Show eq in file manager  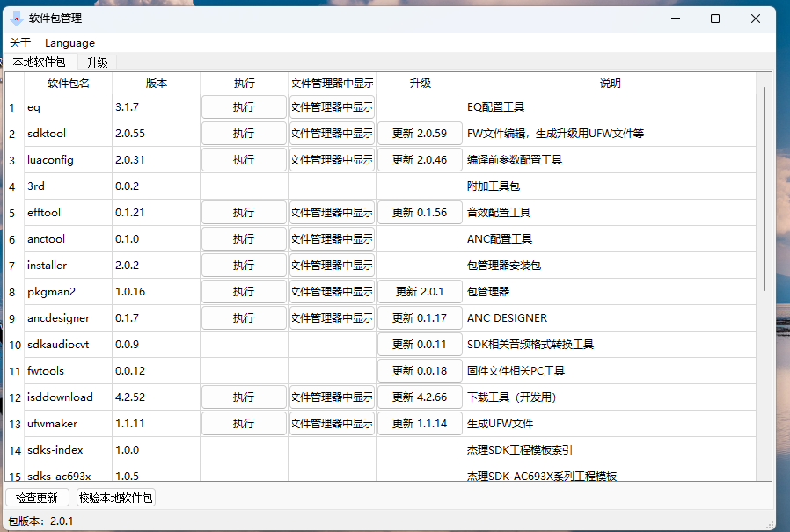pyautogui.click(x=332, y=106)
